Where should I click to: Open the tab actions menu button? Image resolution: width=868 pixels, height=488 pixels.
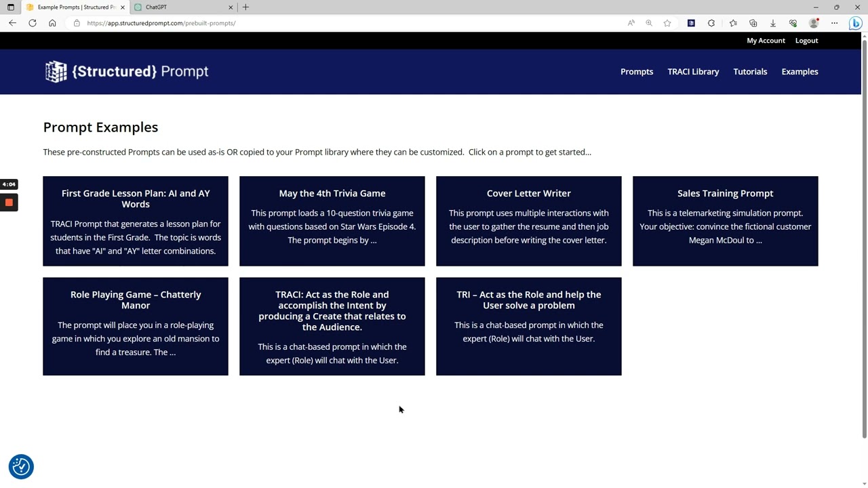click(x=11, y=7)
